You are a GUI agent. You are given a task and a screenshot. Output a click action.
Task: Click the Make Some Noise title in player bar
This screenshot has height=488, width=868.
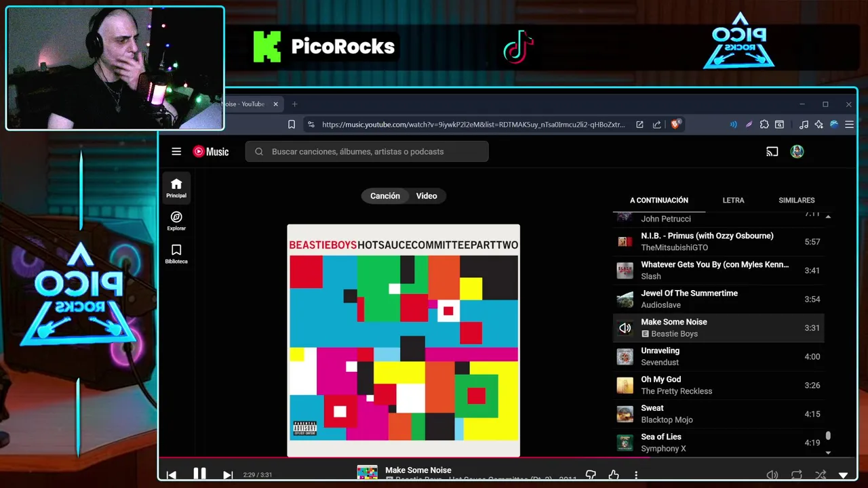click(x=418, y=470)
